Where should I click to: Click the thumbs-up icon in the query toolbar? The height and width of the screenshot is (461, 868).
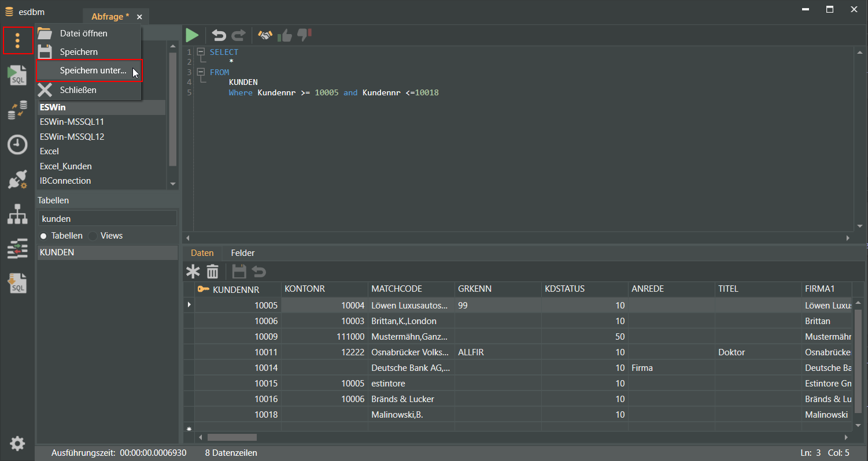pyautogui.click(x=285, y=36)
